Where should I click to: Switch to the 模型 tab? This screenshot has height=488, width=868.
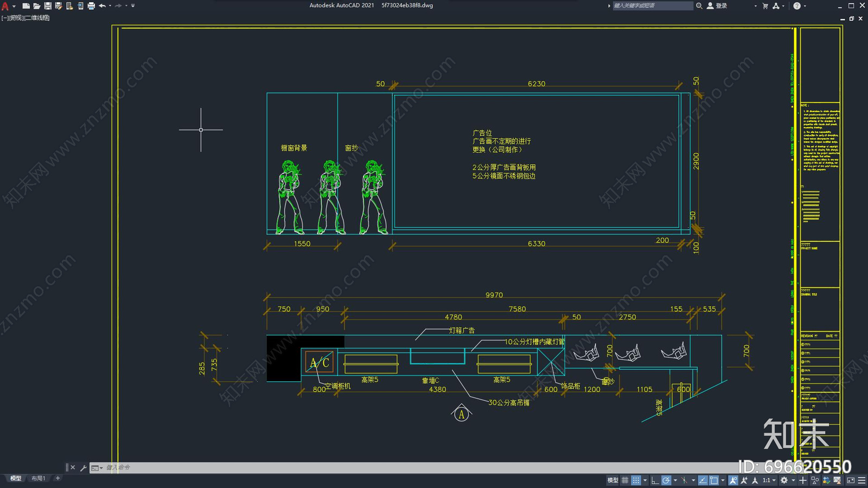tap(16, 478)
